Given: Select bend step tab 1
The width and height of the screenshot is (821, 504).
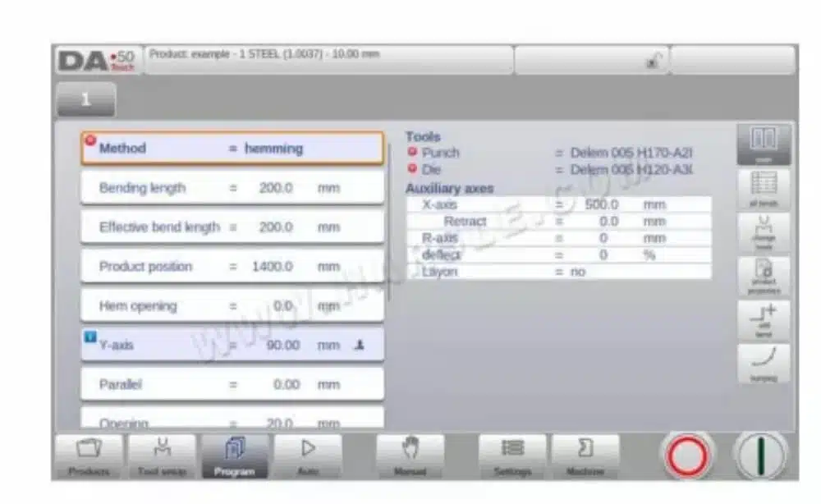Looking at the screenshot, I should coord(86,99).
